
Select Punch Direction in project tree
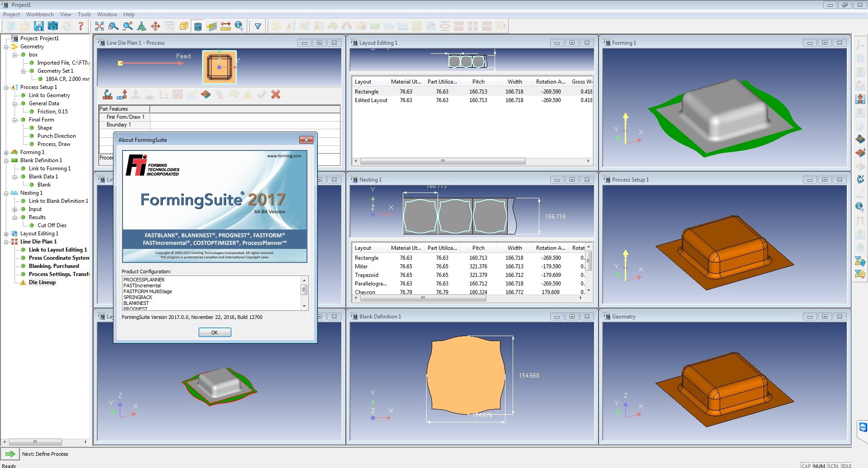(57, 136)
